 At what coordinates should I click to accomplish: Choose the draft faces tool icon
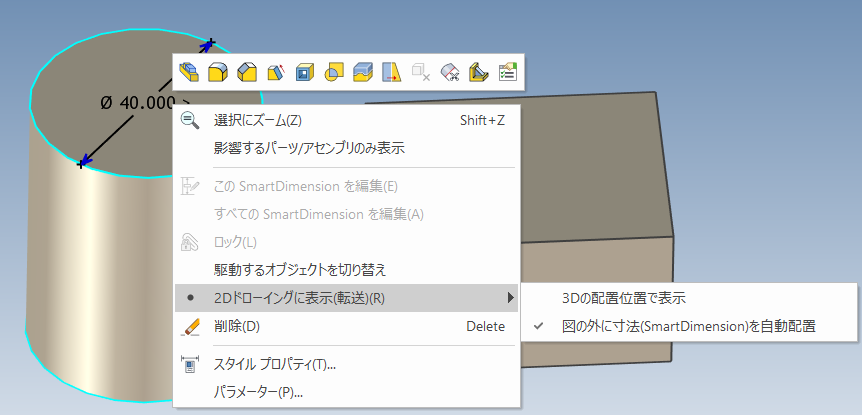[x=276, y=72]
